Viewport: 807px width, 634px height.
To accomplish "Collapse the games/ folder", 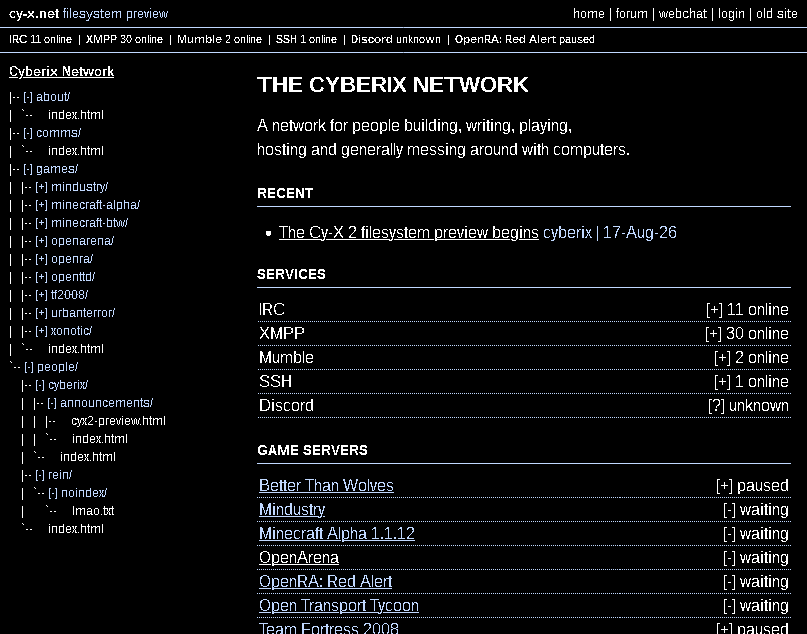I will [x=28, y=169].
